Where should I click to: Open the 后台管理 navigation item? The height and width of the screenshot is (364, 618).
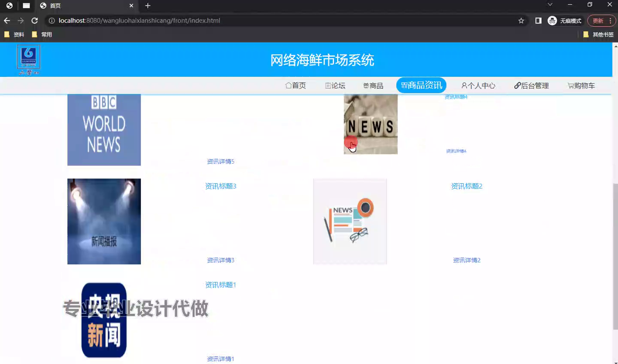(531, 85)
